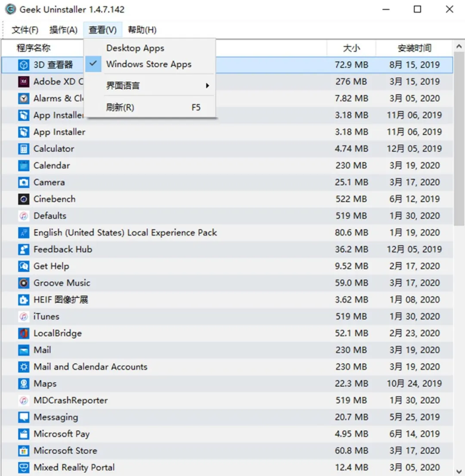This screenshot has width=465, height=476.
Task: Click the Get Help icon
Action: pyautogui.click(x=24, y=266)
